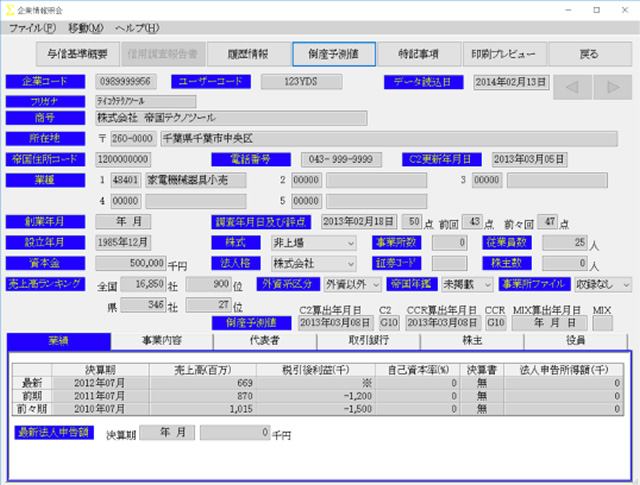The height and width of the screenshot is (485, 640).
Task: Click the 与信基準概要 button
Action: (x=76, y=54)
